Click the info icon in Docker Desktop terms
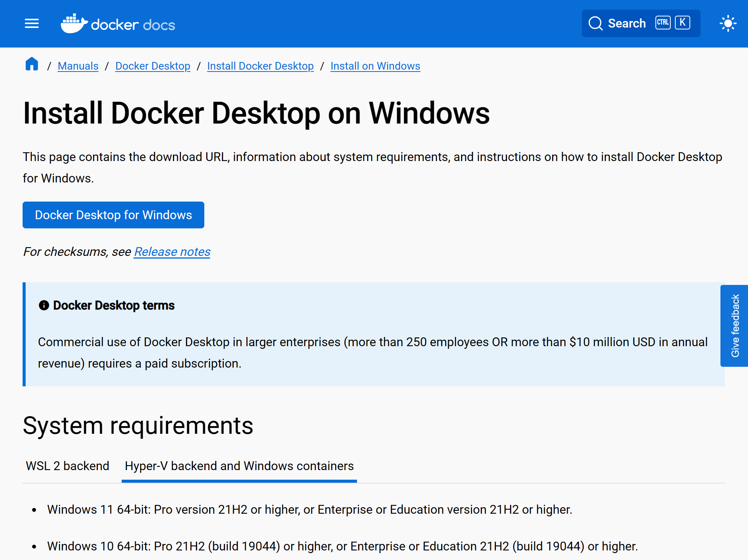The height and width of the screenshot is (560, 748). click(44, 305)
